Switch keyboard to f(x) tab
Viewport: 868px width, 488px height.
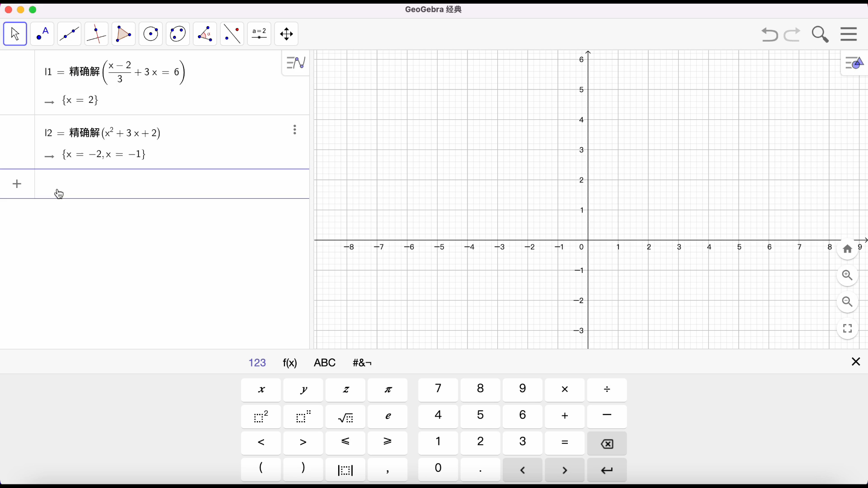[290, 363]
